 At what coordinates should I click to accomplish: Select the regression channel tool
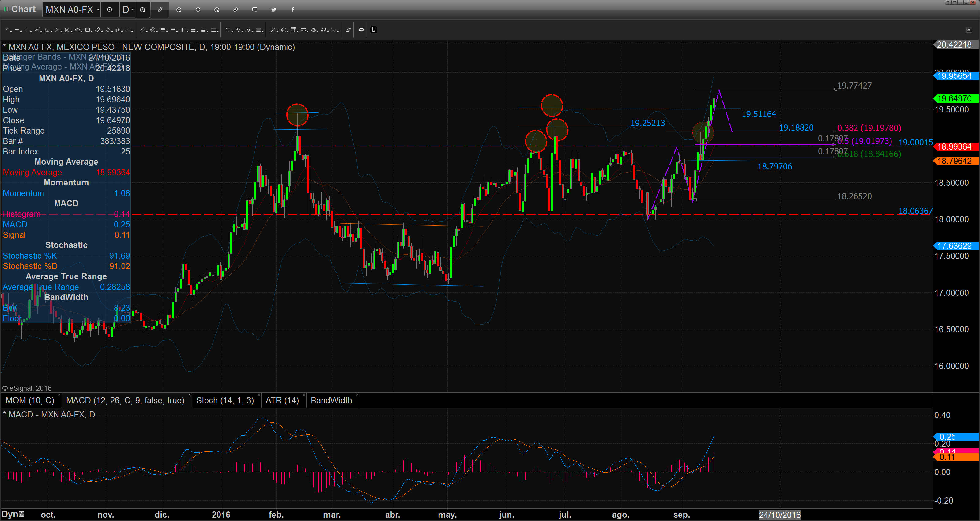[x=118, y=30]
